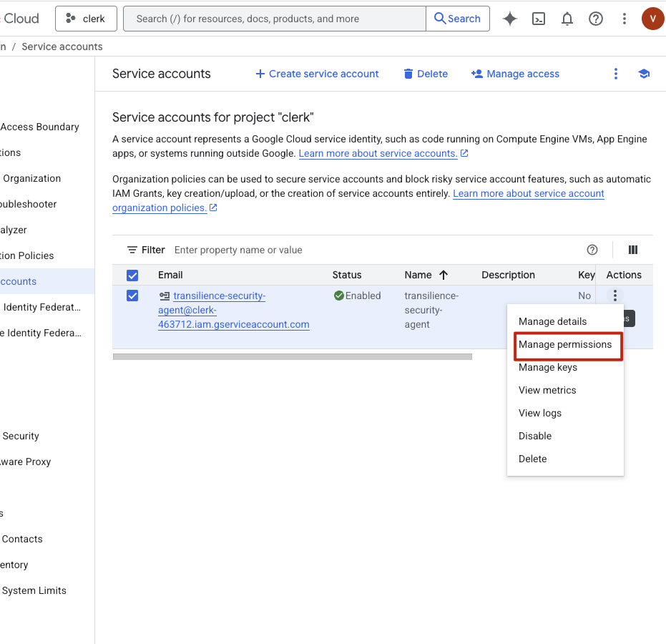Viewport: 666px width, 644px height.
Task: Open the help question mark icon
Action: click(595, 19)
